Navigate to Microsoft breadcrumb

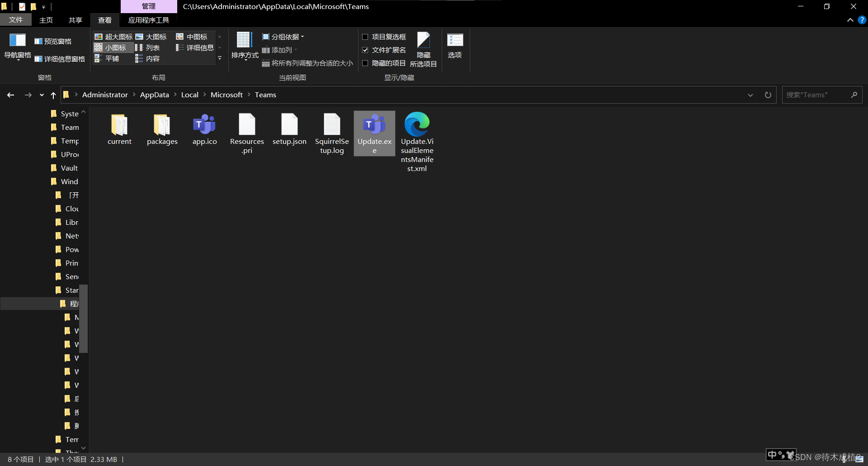226,95
